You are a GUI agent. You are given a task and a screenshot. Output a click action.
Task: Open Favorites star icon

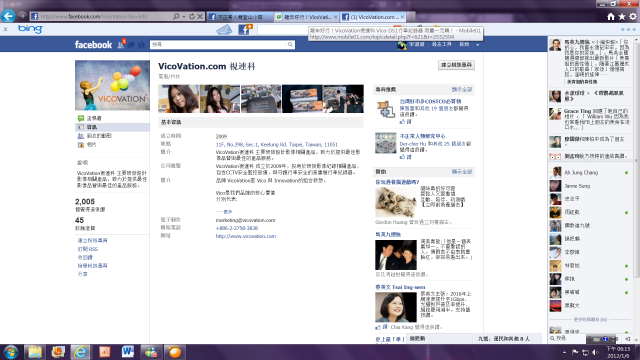622,16
